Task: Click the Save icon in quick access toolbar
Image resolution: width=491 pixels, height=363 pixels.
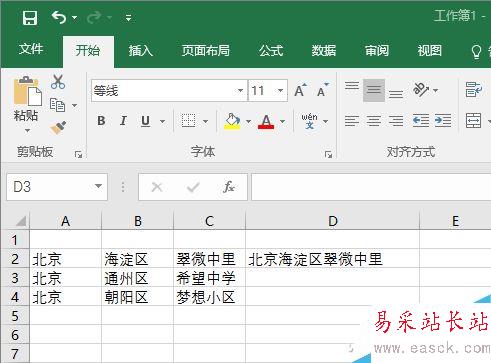Action: coord(29,18)
